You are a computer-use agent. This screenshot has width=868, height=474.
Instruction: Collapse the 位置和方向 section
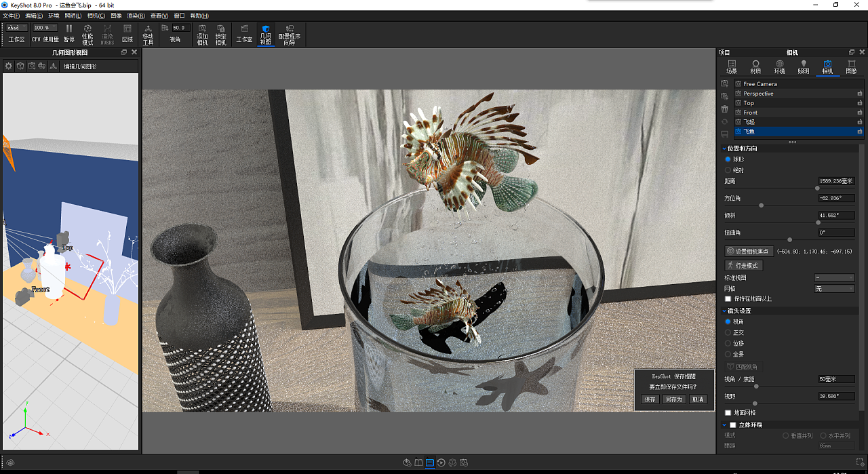pyautogui.click(x=724, y=148)
